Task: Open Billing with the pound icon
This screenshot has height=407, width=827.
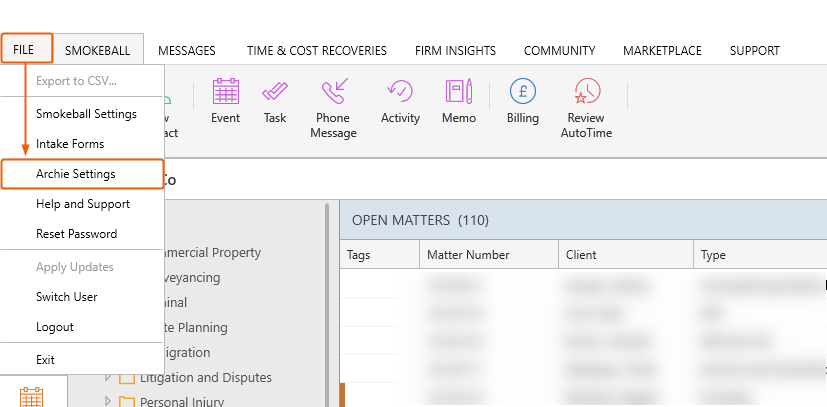Action: click(x=523, y=102)
